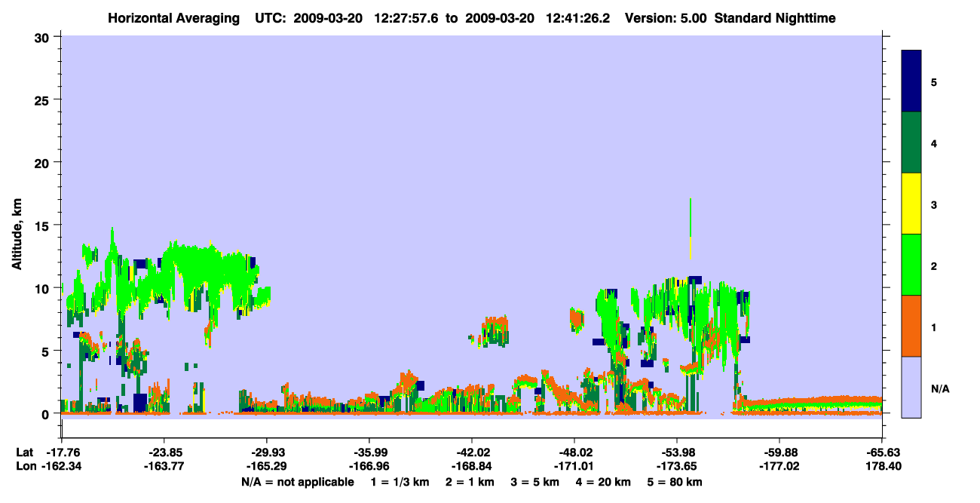
Task: Click the longitude value '-163.77'
Action: click(x=164, y=466)
